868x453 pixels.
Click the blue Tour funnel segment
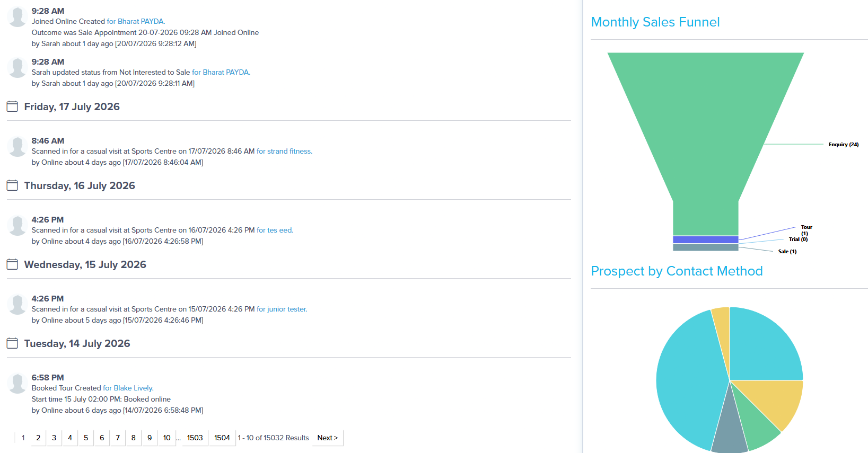click(x=706, y=239)
